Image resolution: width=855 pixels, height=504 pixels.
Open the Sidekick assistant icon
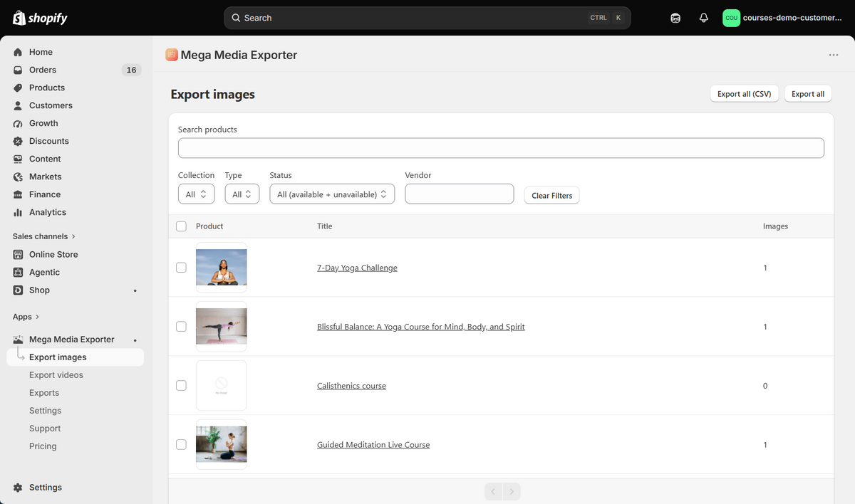[x=675, y=18]
